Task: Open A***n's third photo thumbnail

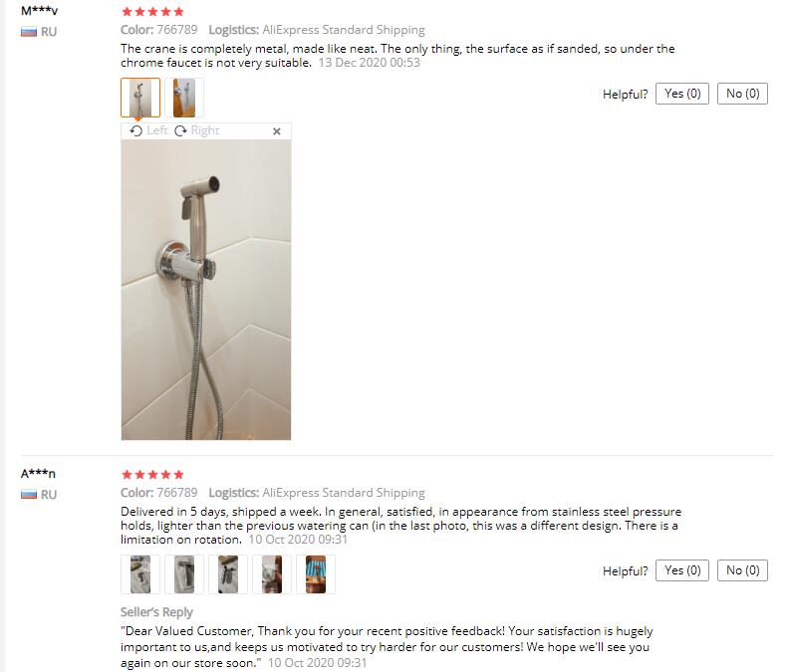Action: pyautogui.click(x=228, y=574)
